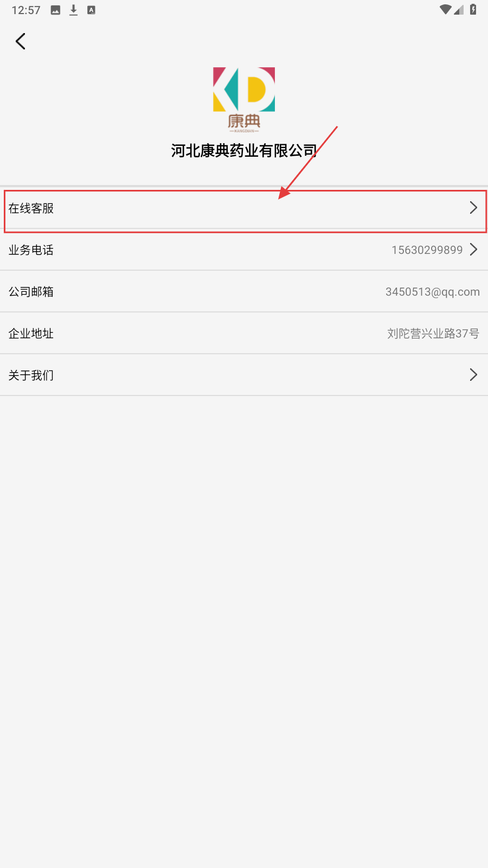Open the 业务电话 row
The image size is (488, 868).
[244, 250]
